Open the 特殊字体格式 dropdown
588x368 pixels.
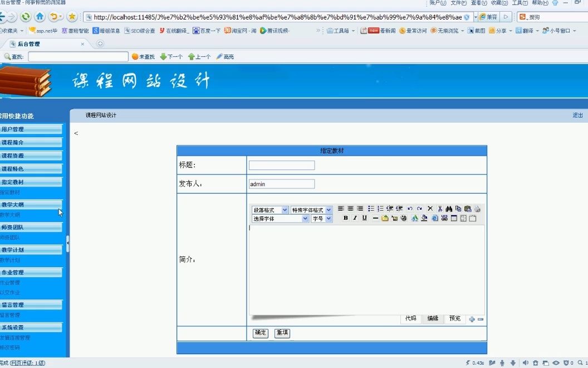311,210
